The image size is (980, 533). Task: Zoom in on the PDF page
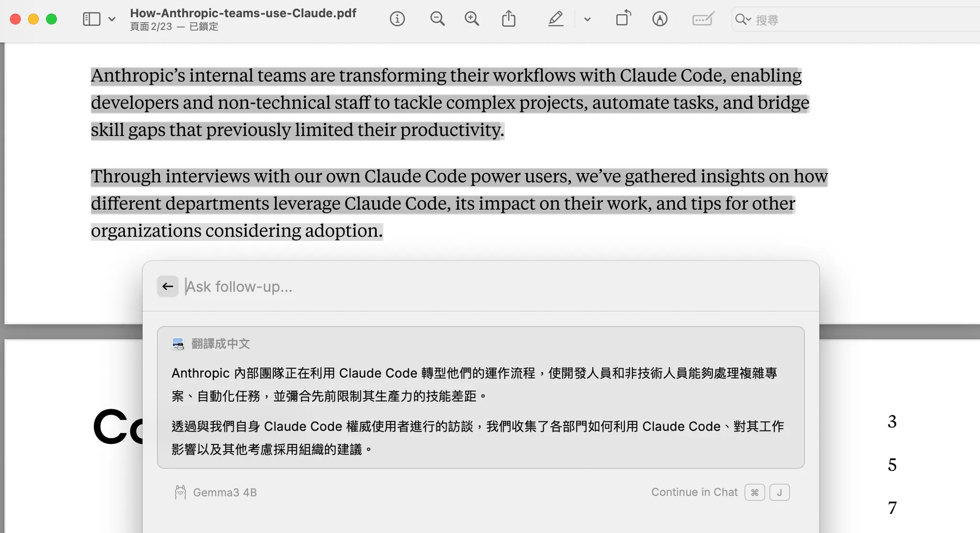(472, 19)
